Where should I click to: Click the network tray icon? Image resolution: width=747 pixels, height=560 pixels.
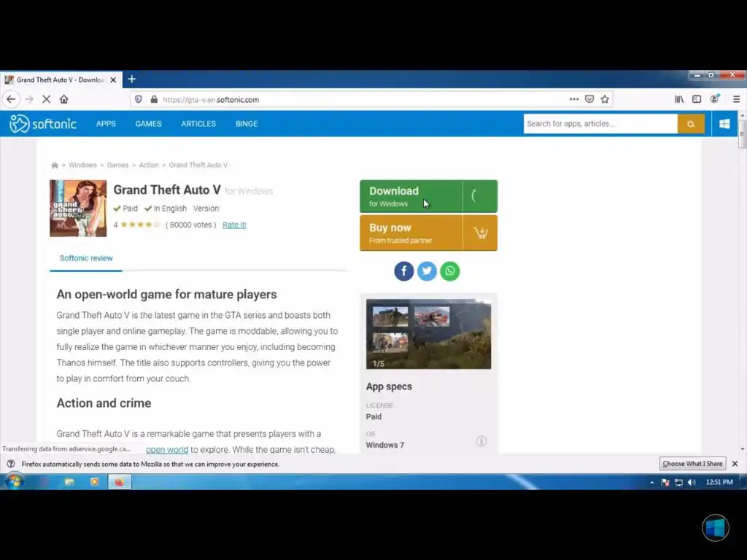coord(678,483)
